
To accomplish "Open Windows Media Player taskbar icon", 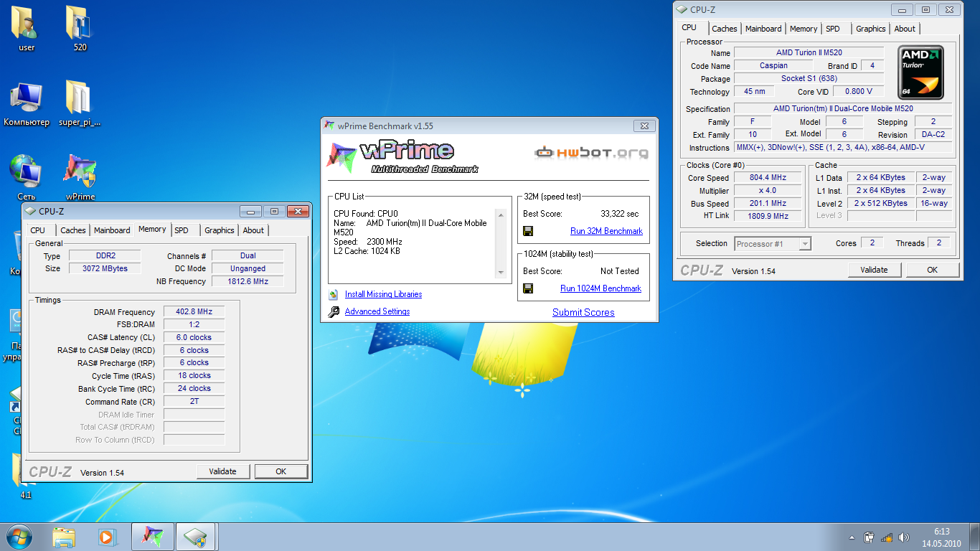I will pos(106,537).
